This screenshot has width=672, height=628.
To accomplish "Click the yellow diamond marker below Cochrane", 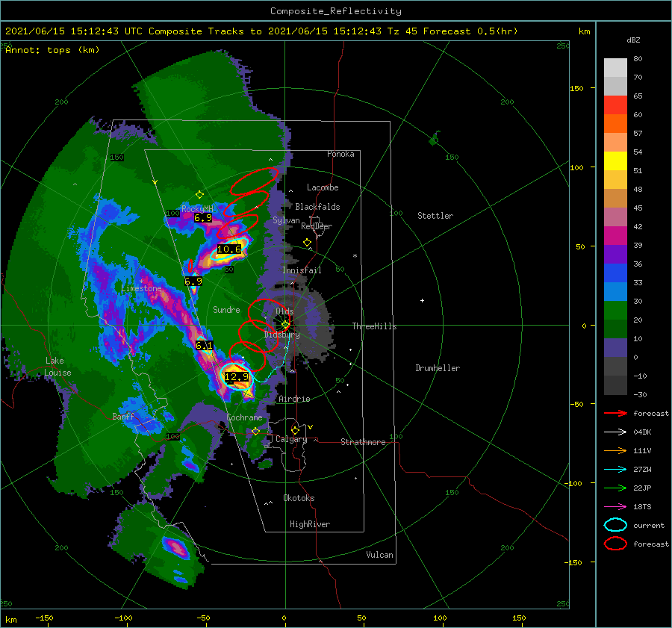I will click(255, 431).
